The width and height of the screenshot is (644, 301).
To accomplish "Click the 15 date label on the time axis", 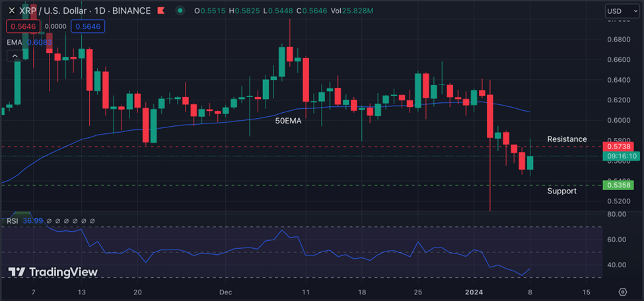I will point(586,292).
